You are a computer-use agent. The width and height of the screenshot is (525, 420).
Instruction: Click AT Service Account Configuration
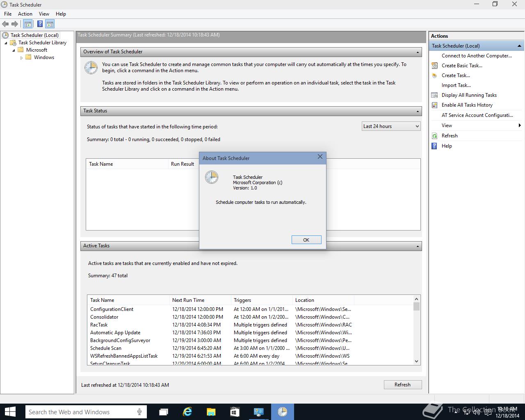click(x=477, y=115)
